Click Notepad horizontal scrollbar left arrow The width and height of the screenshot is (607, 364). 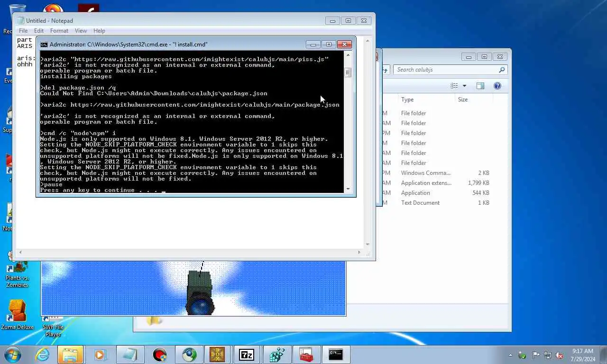pyautogui.click(x=20, y=253)
